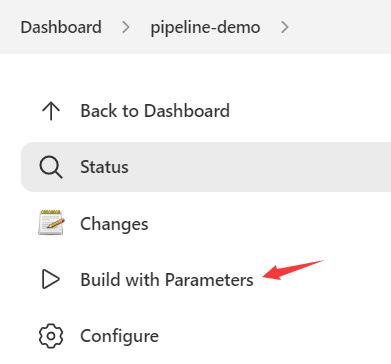Open the pipeline-demo breadcrumb link
391x364 pixels.
[x=205, y=28]
